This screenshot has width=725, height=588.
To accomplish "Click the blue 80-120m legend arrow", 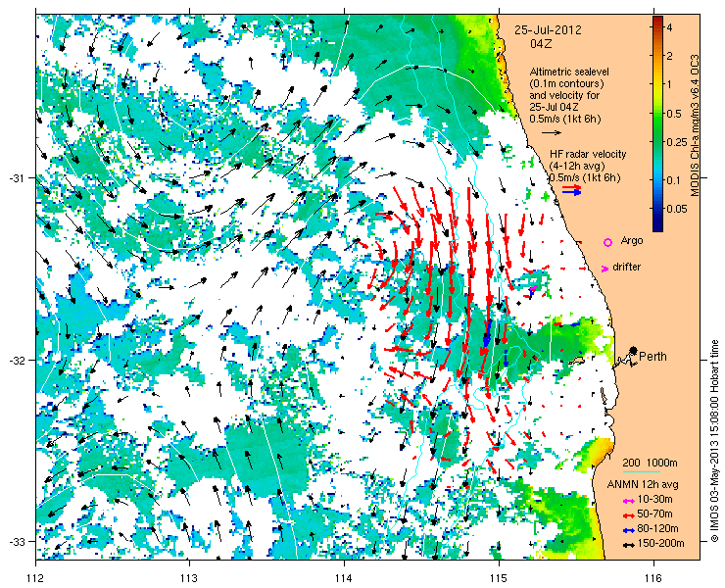I will 627,530.
